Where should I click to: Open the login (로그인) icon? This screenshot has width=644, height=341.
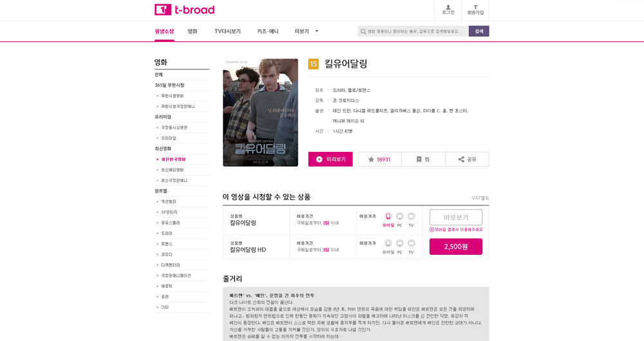click(x=448, y=10)
